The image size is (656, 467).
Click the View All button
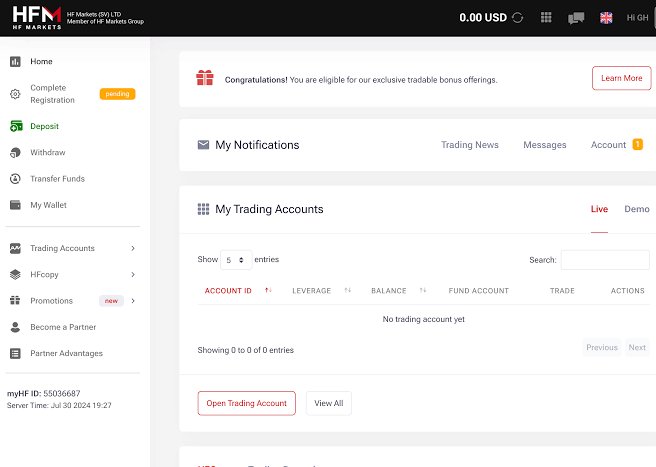pyautogui.click(x=328, y=403)
